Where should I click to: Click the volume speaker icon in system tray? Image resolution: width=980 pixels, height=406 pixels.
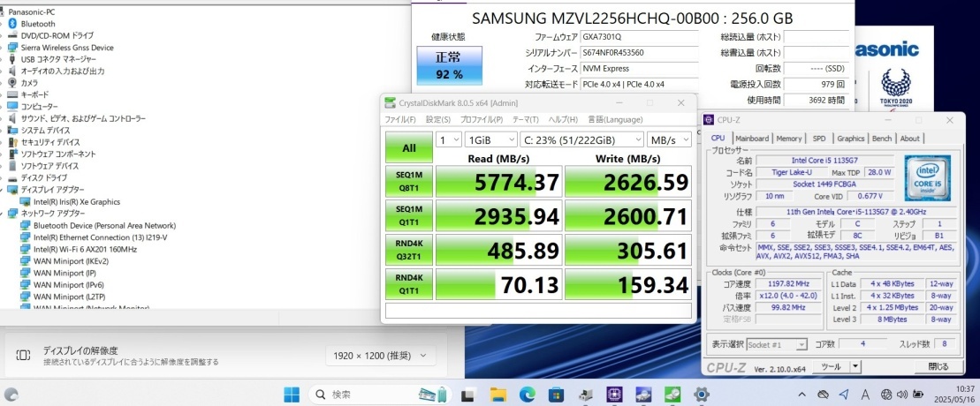902,395
